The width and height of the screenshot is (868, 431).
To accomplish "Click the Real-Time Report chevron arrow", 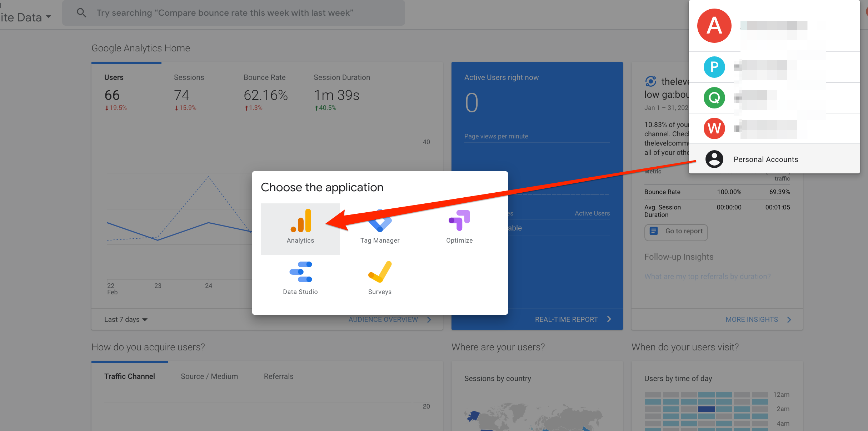I will tap(609, 319).
